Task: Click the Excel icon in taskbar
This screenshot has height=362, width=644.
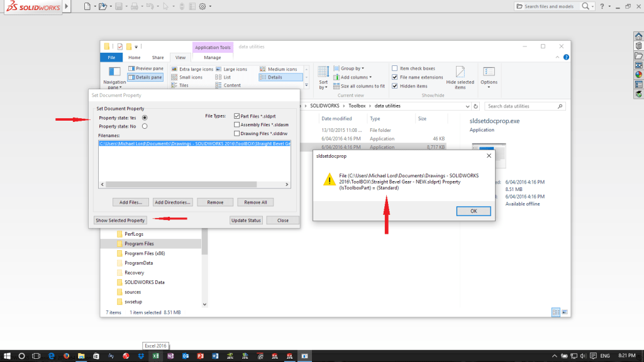Action: tap(155, 356)
